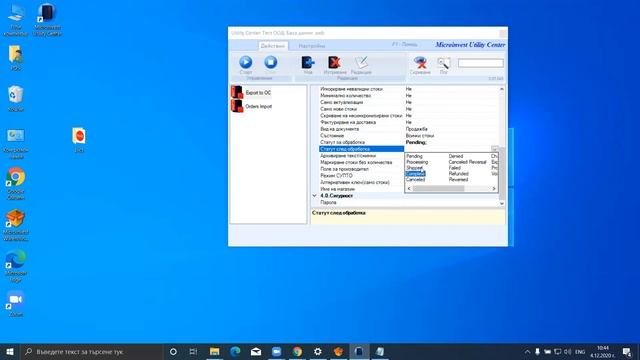Click the 'Продажба' value in the grid

[x=416, y=129]
